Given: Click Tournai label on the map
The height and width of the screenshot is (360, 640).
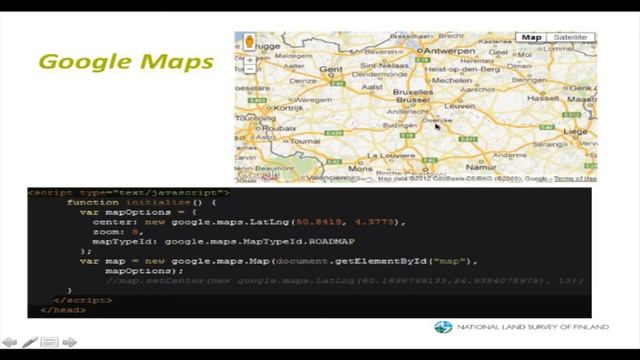Looking at the screenshot, I should pos(305,141).
